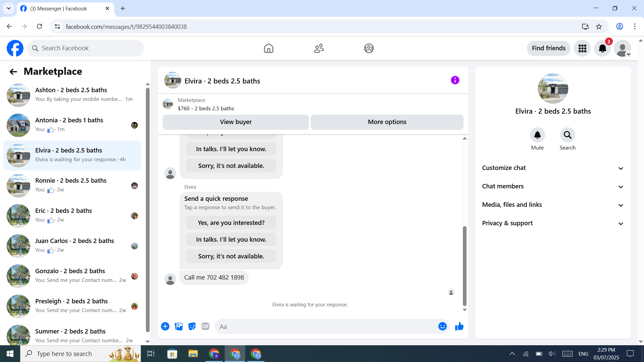Image resolution: width=644 pixels, height=362 pixels.
Task: Click the message input field
Action: coord(325,326)
